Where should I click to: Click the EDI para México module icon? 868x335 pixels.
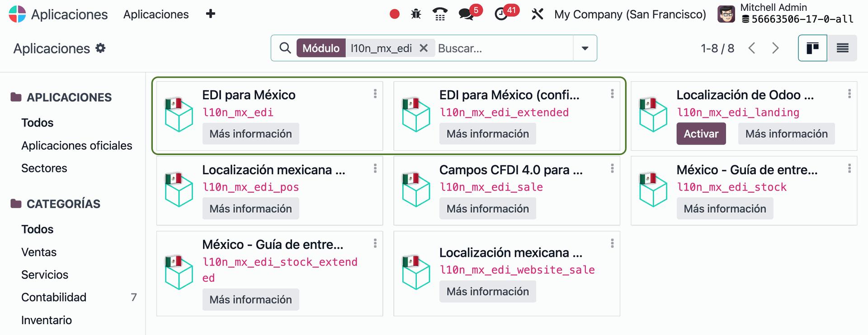179,115
